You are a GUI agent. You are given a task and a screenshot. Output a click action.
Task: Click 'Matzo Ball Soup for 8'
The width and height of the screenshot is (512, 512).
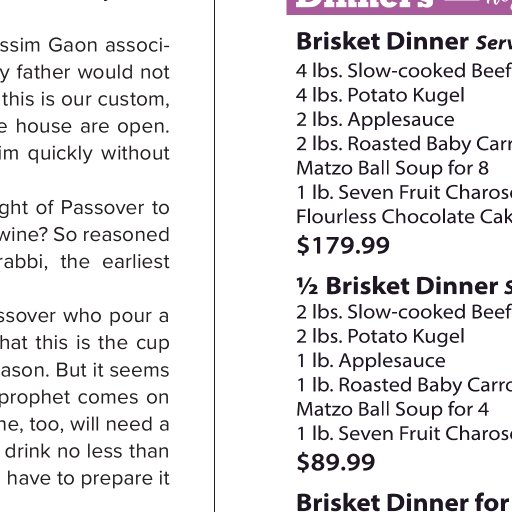(393, 168)
